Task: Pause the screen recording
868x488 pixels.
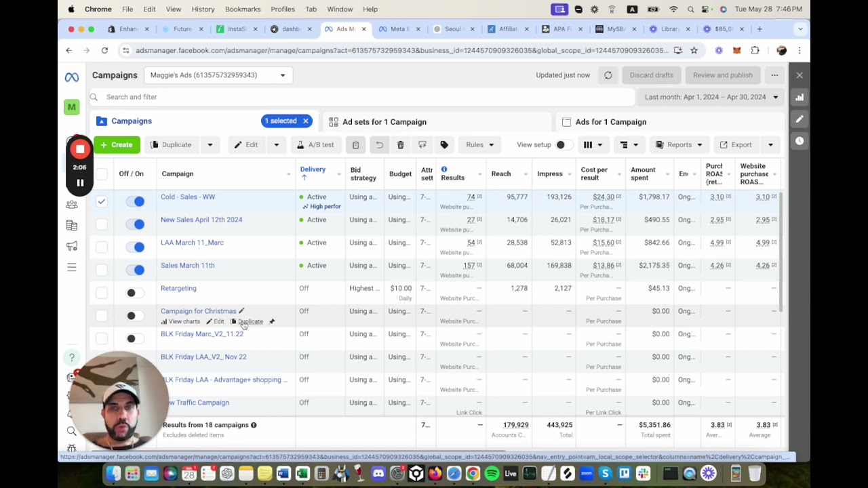Action: pos(80,182)
